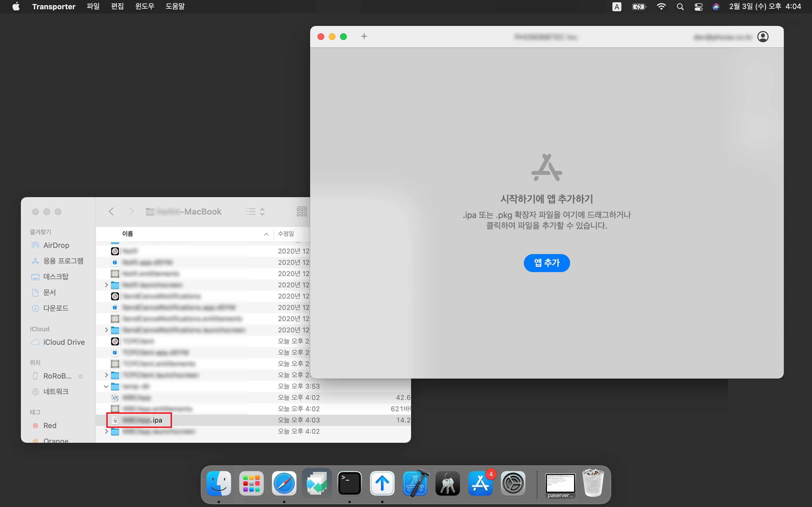Click the Finder back navigation arrow

(x=111, y=212)
